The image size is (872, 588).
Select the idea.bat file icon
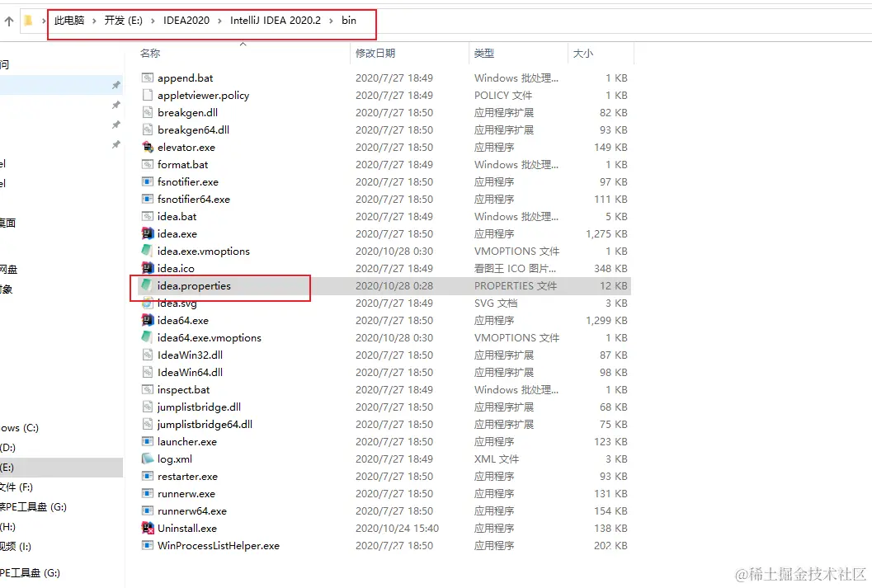point(148,216)
